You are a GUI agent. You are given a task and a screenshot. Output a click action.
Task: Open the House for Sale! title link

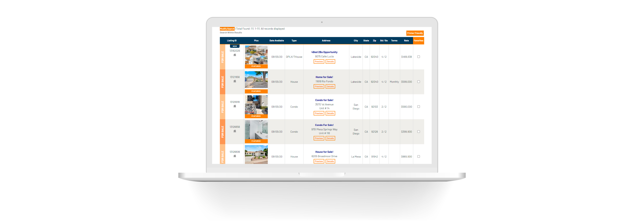(x=324, y=152)
